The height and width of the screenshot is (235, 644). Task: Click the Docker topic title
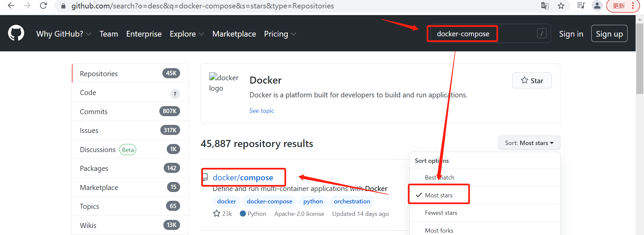tap(266, 80)
